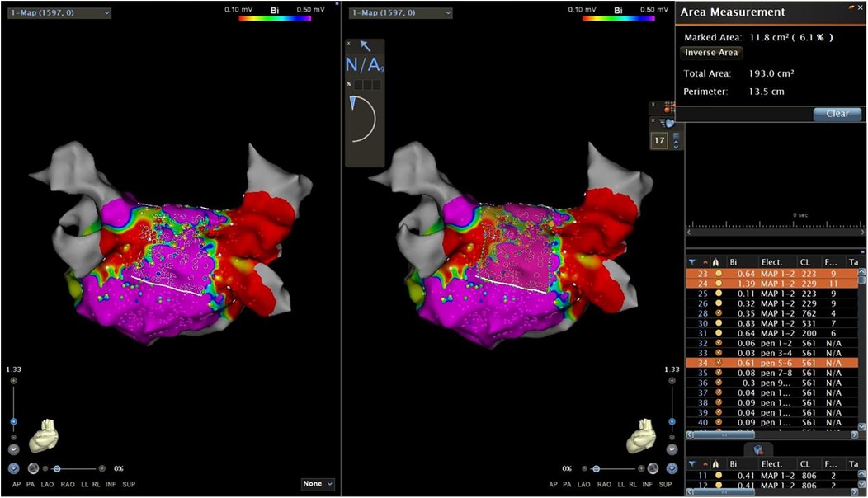The image size is (868, 498).
Task: Click transparency plus icon in left map view
Action: pyautogui.click(x=101, y=468)
